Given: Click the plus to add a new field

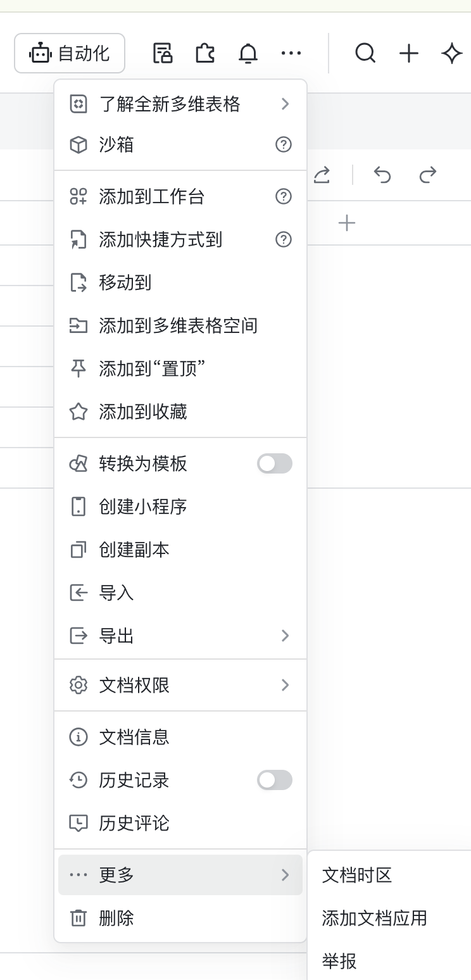Looking at the screenshot, I should coord(347,222).
